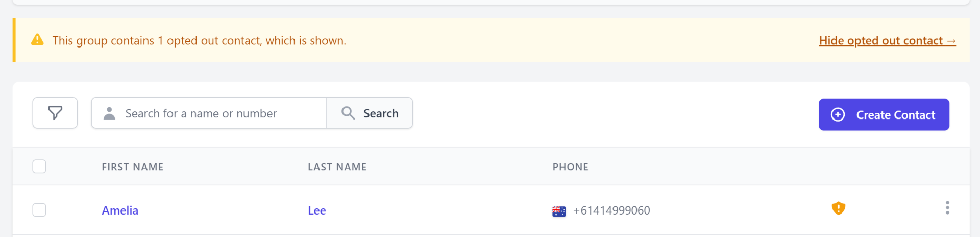This screenshot has width=980, height=237.
Task: Open the filter funnel button
Action: coord(55,113)
